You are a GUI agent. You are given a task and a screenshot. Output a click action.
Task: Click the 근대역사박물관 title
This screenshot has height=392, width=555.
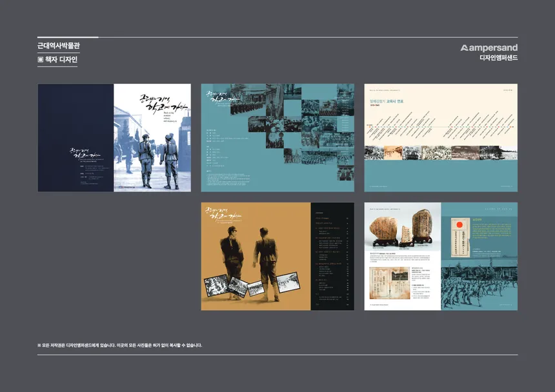(59, 46)
